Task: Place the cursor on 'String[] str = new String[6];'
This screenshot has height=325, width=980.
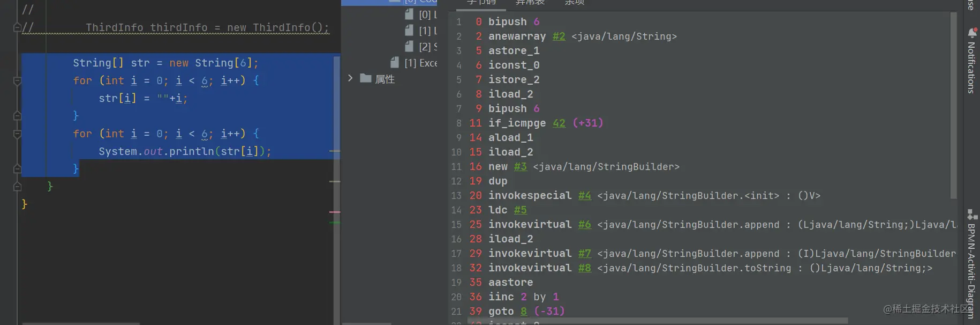Action: point(165,63)
